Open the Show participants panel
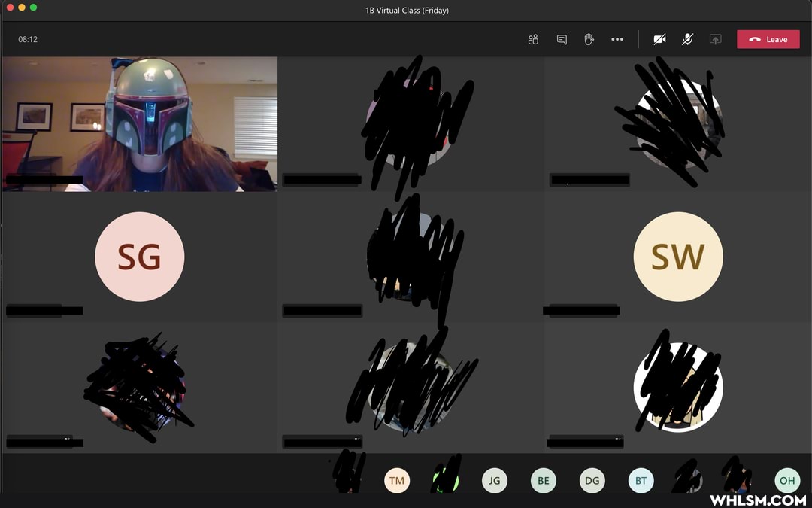 (533, 39)
